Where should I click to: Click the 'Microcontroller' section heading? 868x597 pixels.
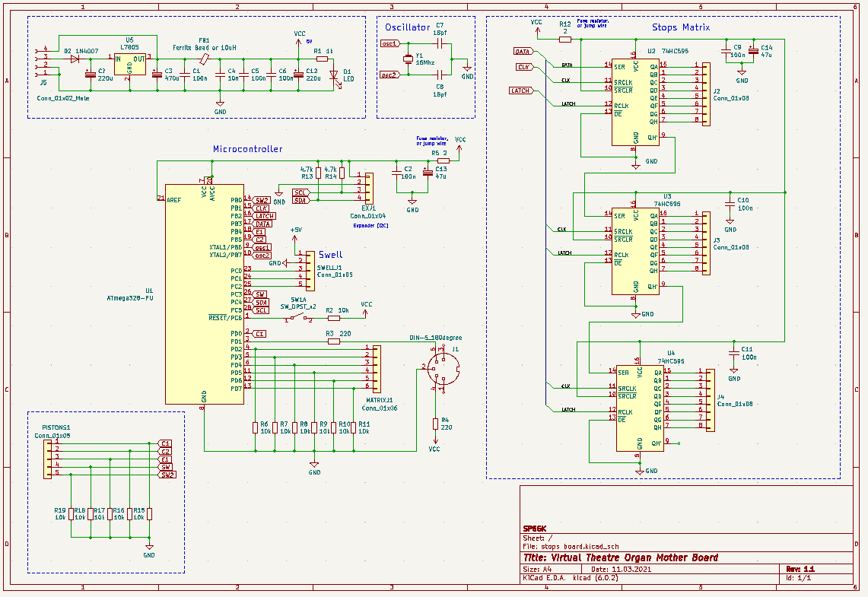click(247, 149)
